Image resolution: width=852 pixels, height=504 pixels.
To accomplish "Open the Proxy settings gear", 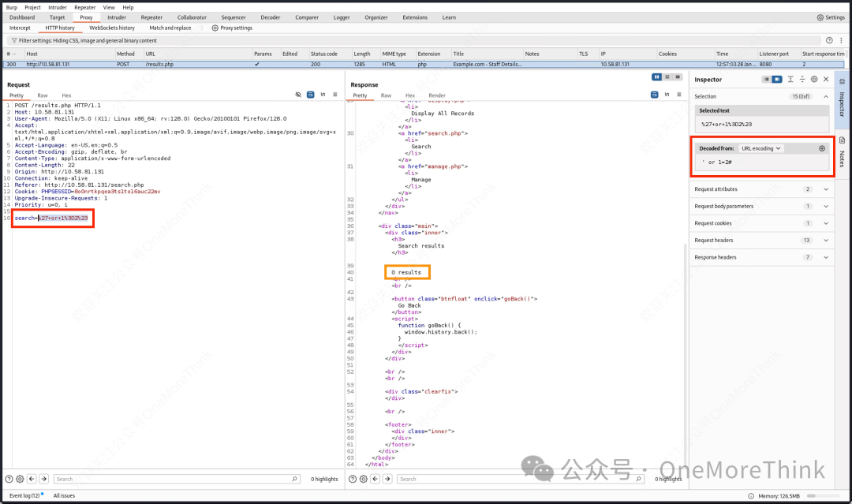I will [x=215, y=28].
